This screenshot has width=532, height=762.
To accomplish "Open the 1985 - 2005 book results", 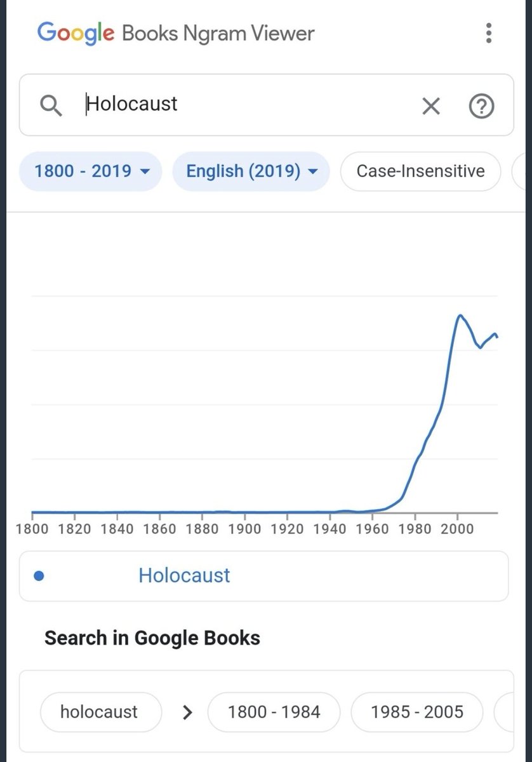I will pos(417,712).
